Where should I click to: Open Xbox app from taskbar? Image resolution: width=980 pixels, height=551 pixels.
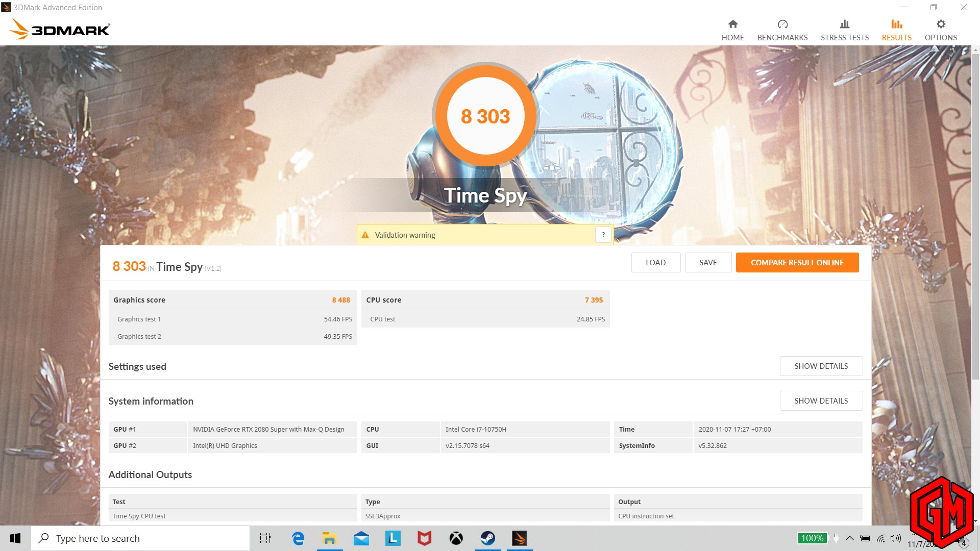456,538
